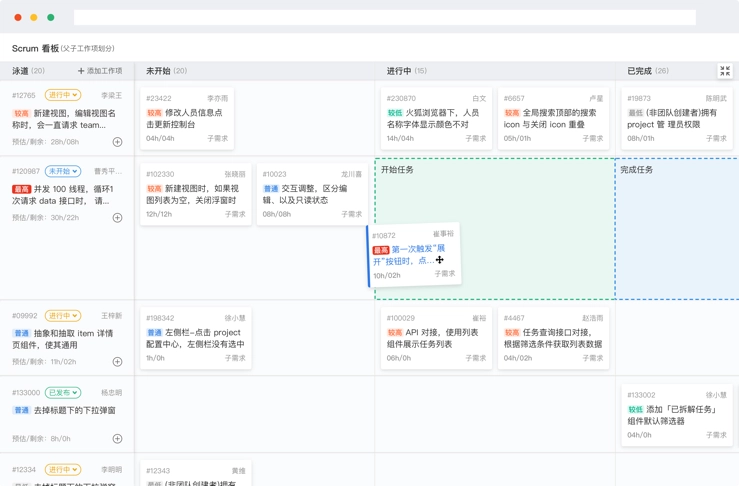The image size is (739, 486).
Task: Click the plus icon on lane #12765
Action: click(117, 142)
